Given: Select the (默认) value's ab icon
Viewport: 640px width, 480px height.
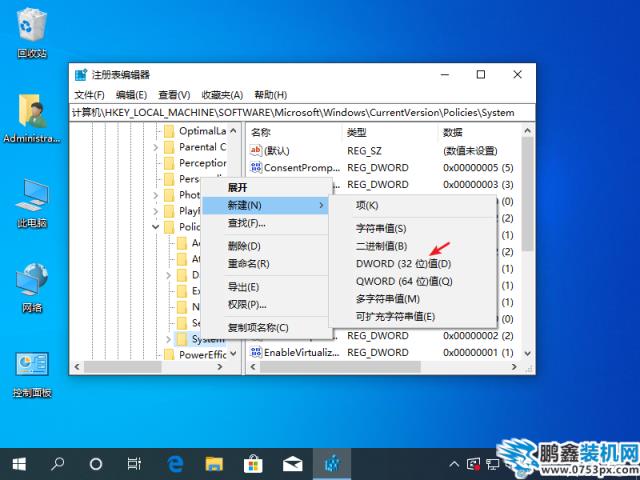Looking at the screenshot, I should [x=256, y=151].
